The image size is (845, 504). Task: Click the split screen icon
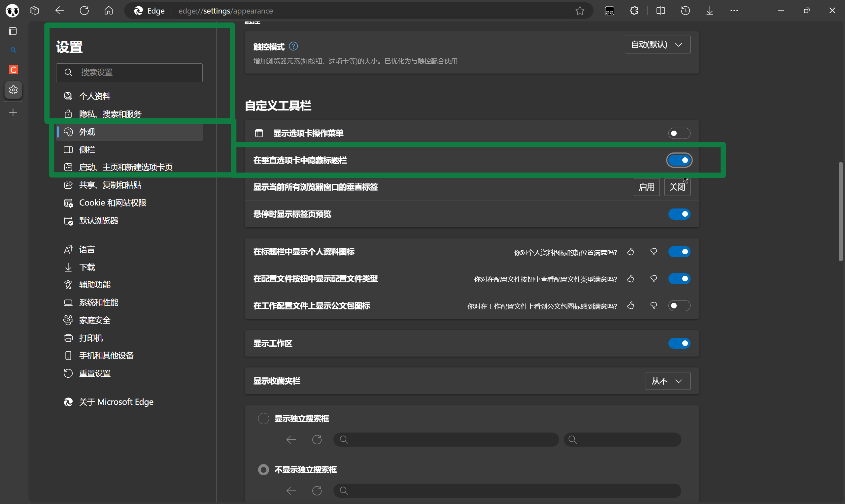660,11
